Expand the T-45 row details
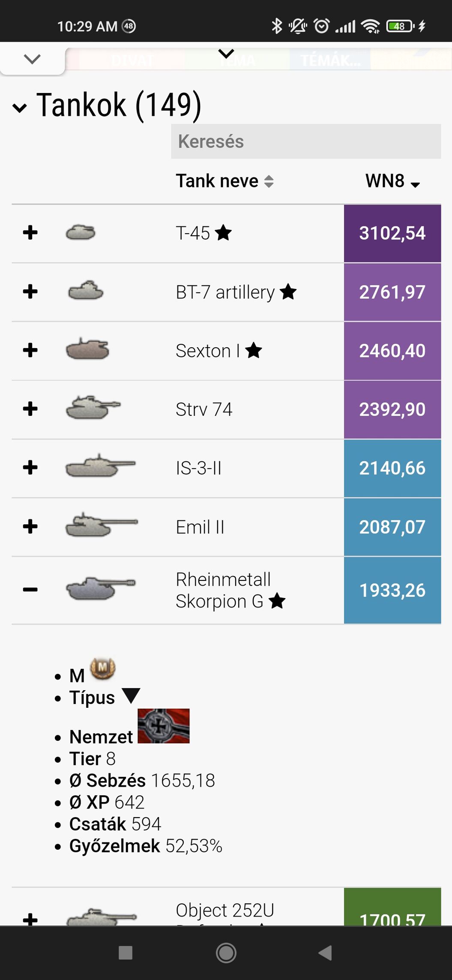Screen dimensions: 452x980 (x=30, y=233)
